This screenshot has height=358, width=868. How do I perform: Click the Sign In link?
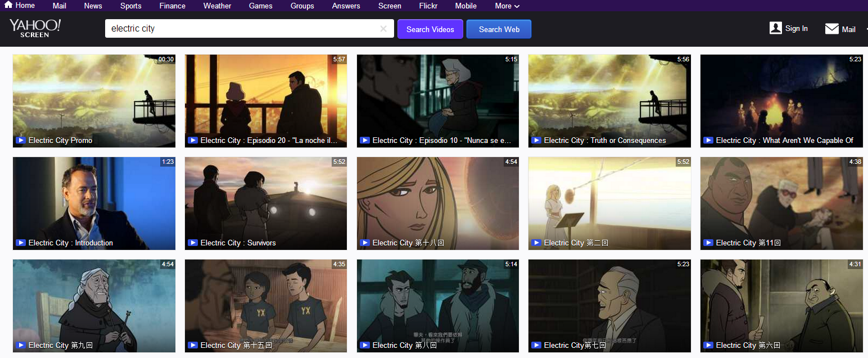(x=797, y=29)
